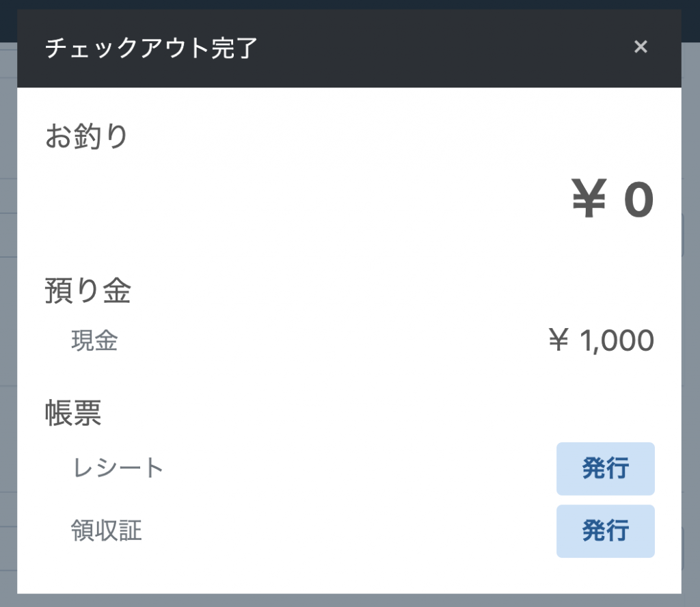700x607 pixels.
Task: Issue the レシート with its 発行 button
Action: coord(605,469)
